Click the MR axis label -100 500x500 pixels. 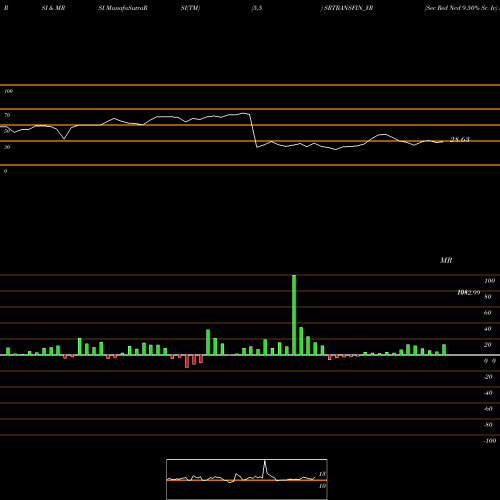click(490, 441)
